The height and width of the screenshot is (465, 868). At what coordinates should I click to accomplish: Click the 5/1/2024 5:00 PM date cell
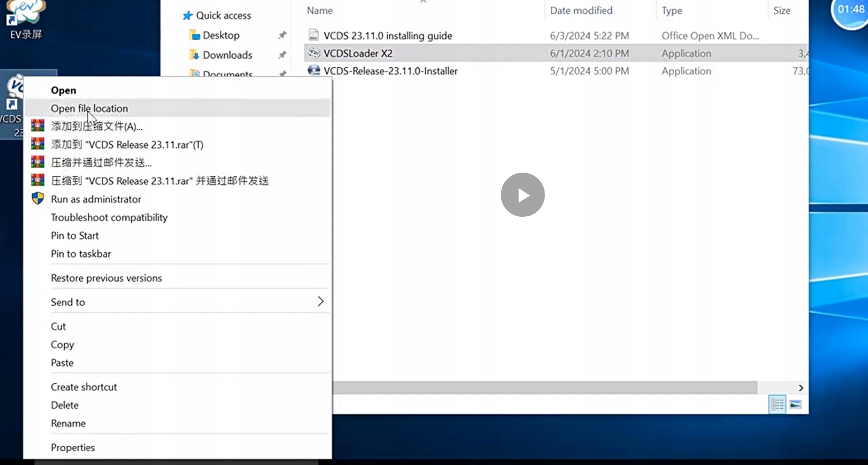point(589,71)
